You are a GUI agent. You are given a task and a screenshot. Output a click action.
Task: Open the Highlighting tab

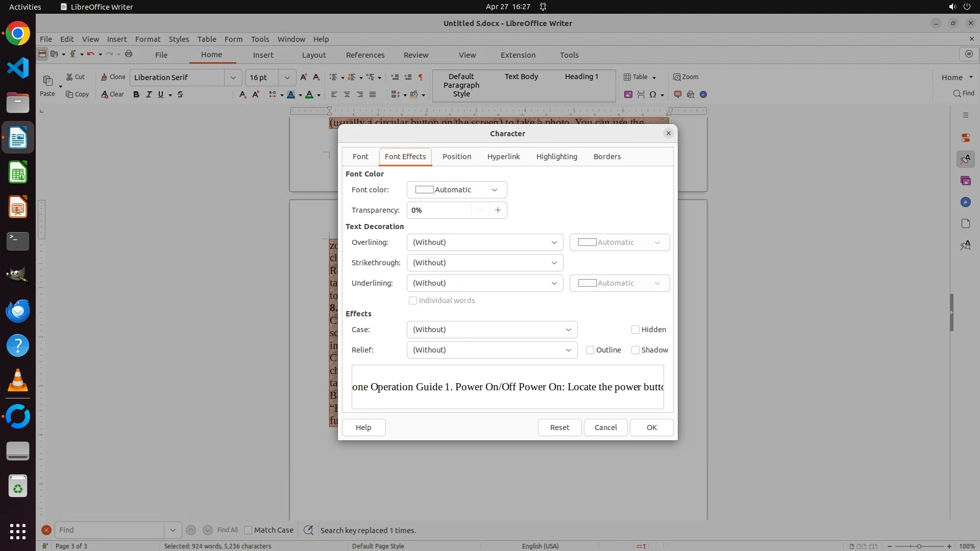[x=556, y=157]
